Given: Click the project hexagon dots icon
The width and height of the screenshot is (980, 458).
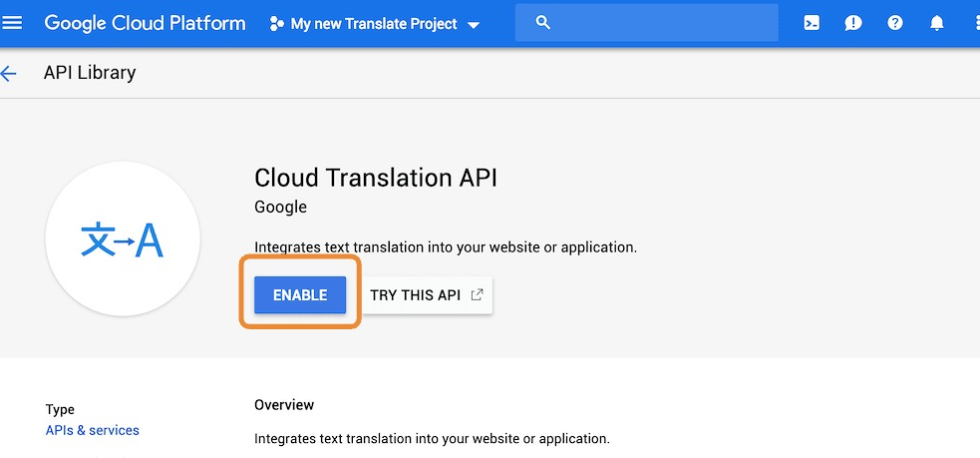Looking at the screenshot, I should (277, 24).
